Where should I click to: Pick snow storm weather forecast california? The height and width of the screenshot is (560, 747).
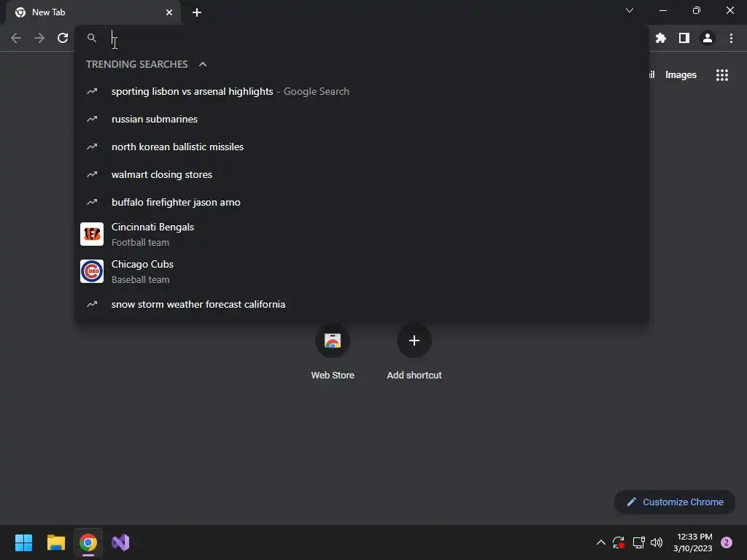pyautogui.click(x=362, y=304)
